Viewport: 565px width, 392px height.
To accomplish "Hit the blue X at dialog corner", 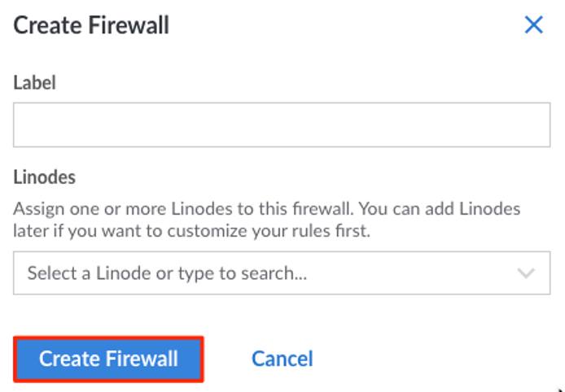I will [534, 25].
